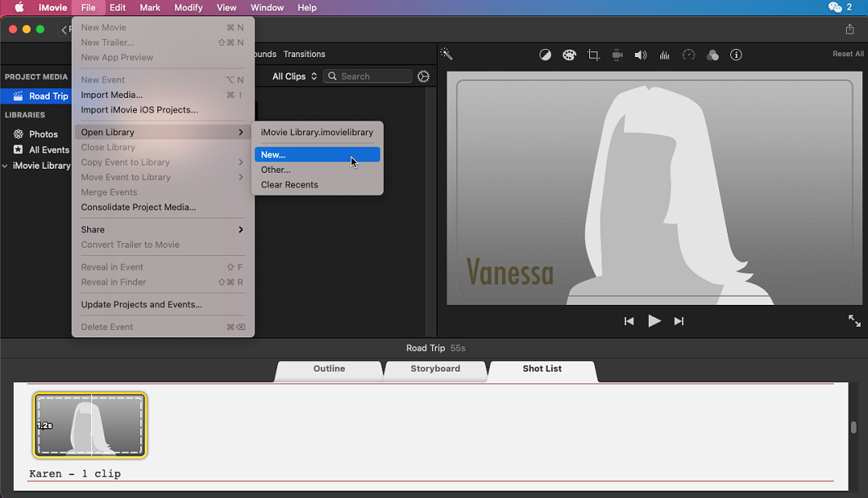Choose Consolidate Project Media...
The width and height of the screenshot is (868, 498).
coord(163,207)
